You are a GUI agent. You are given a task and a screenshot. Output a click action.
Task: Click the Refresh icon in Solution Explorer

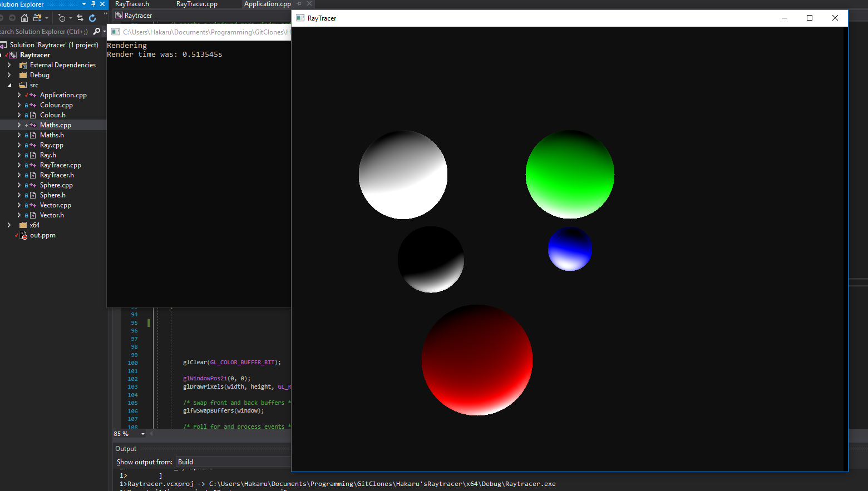pyautogui.click(x=92, y=18)
